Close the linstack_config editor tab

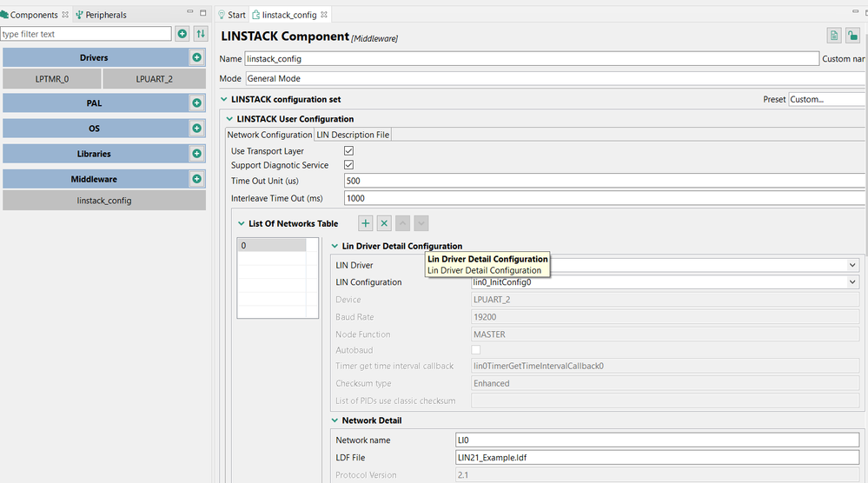[324, 15]
